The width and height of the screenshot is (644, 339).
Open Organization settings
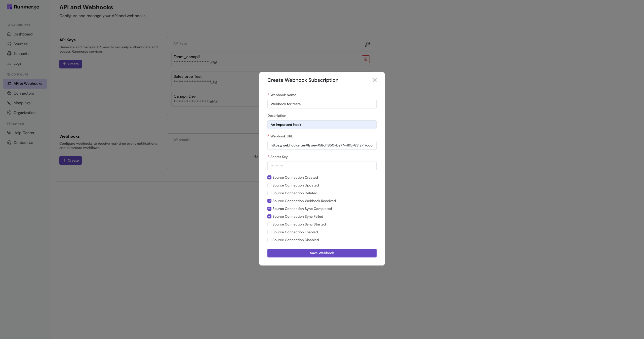click(x=24, y=112)
